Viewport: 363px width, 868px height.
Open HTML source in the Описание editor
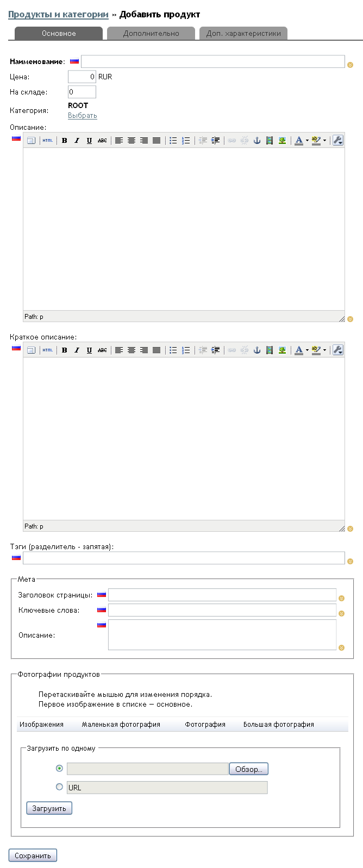click(48, 141)
